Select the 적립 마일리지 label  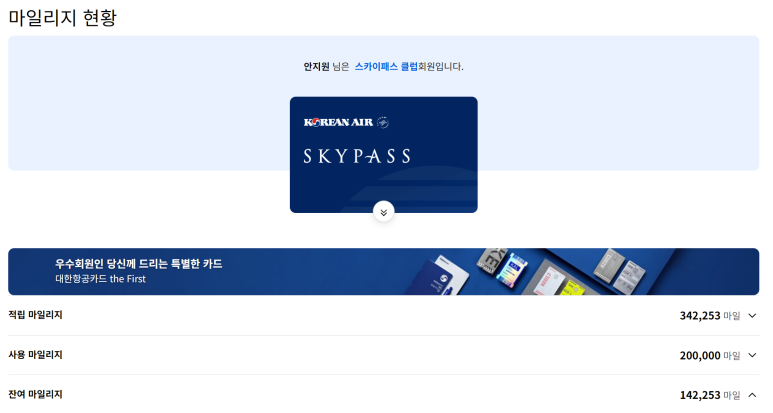[35, 315]
